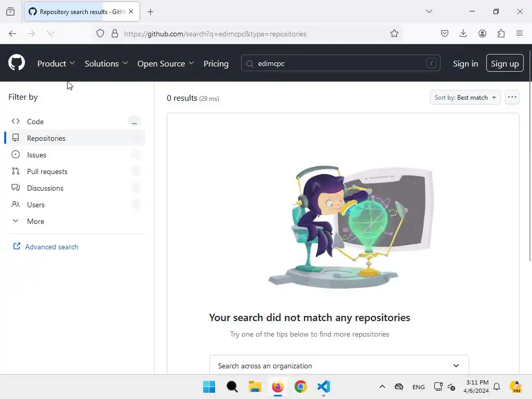
Task: Open the Pricing page
Action: (216, 63)
